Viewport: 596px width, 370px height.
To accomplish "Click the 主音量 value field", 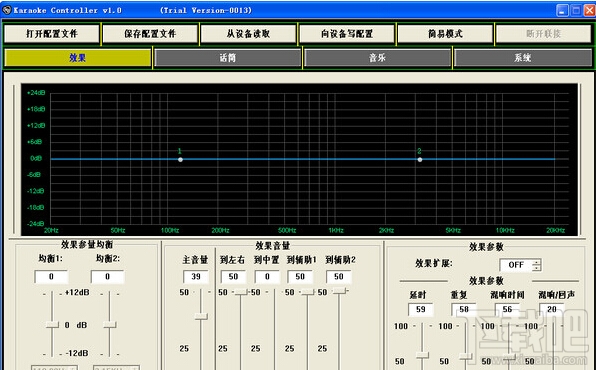I will (x=196, y=276).
